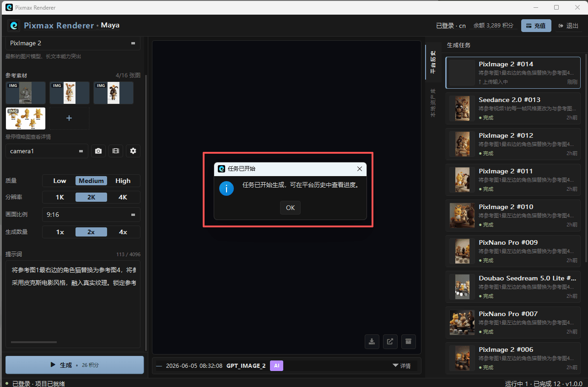Select the dark brown character reference thumbnail
Image resolution: width=588 pixels, height=387 pixels.
(x=113, y=93)
